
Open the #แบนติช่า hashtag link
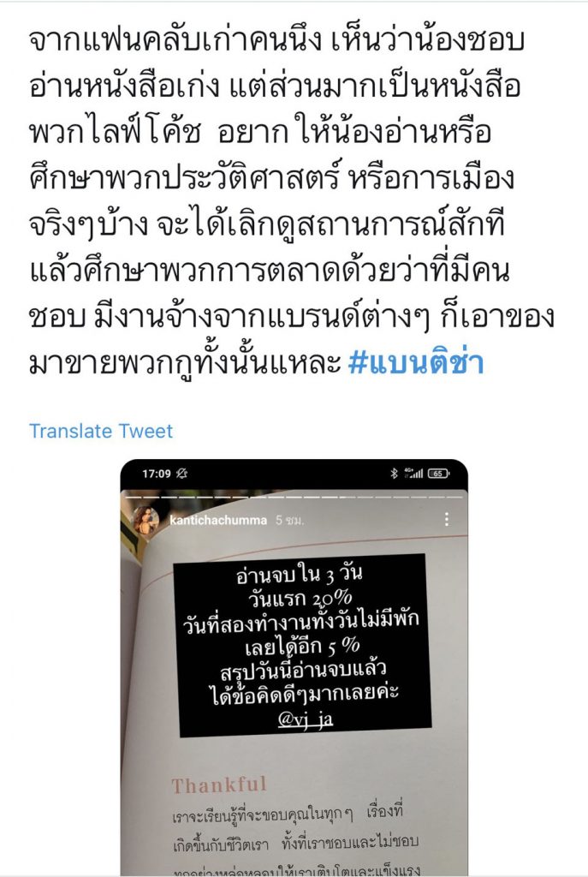point(415,362)
